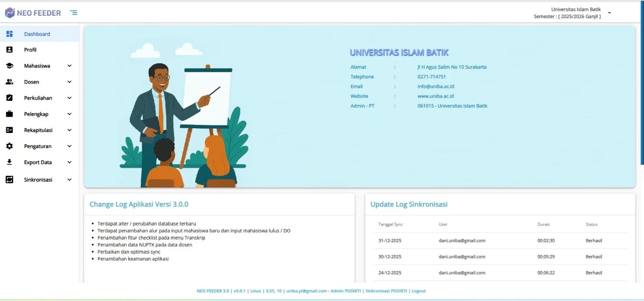Click the Mahasiswa graduation cap icon
This screenshot has height=301, width=644.
tap(10, 66)
